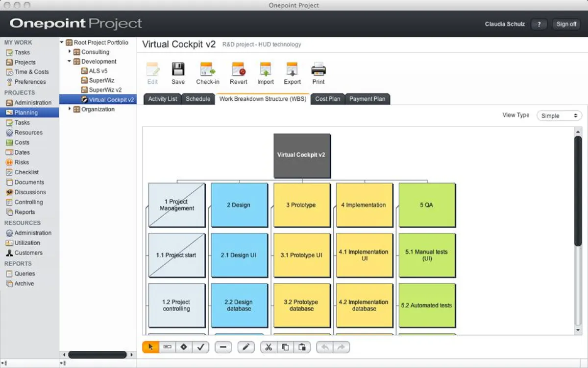The width and height of the screenshot is (588, 368).
Task: Collapse the Root Project Portfolio node
Action: 62,43
